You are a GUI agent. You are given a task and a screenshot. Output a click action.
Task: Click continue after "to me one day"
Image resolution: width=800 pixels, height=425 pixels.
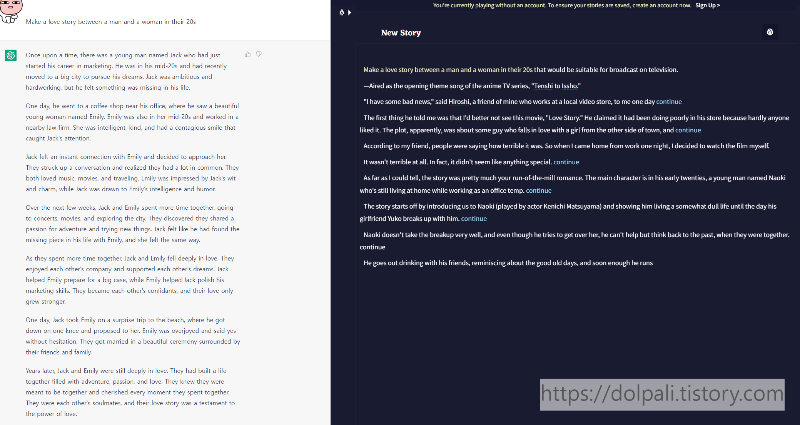point(669,102)
